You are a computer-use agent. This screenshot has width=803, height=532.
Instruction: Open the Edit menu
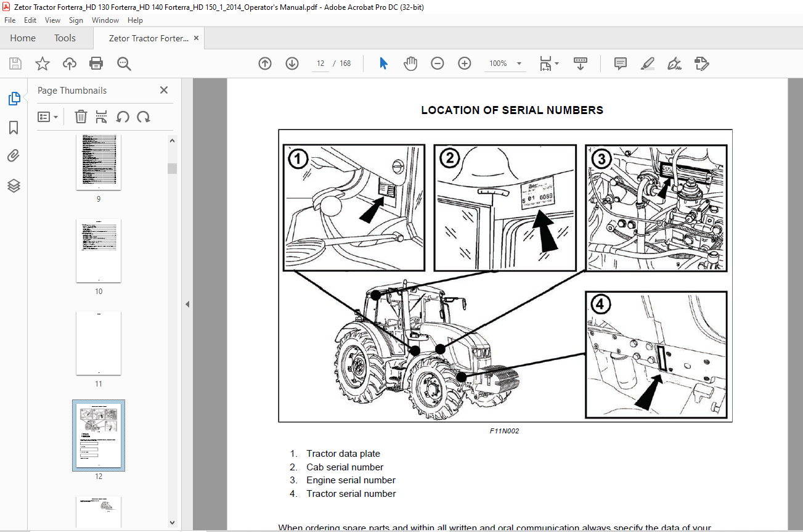point(30,20)
